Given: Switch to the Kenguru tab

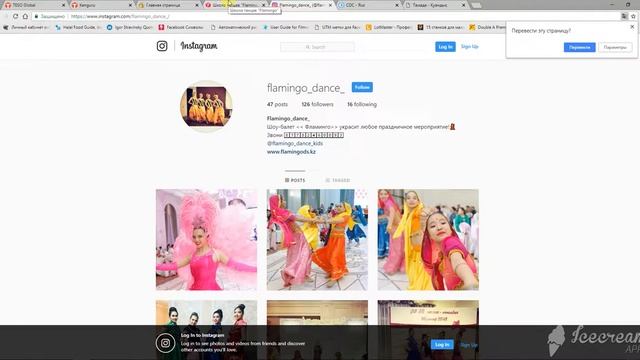Looking at the screenshot, I should click(x=100, y=5).
